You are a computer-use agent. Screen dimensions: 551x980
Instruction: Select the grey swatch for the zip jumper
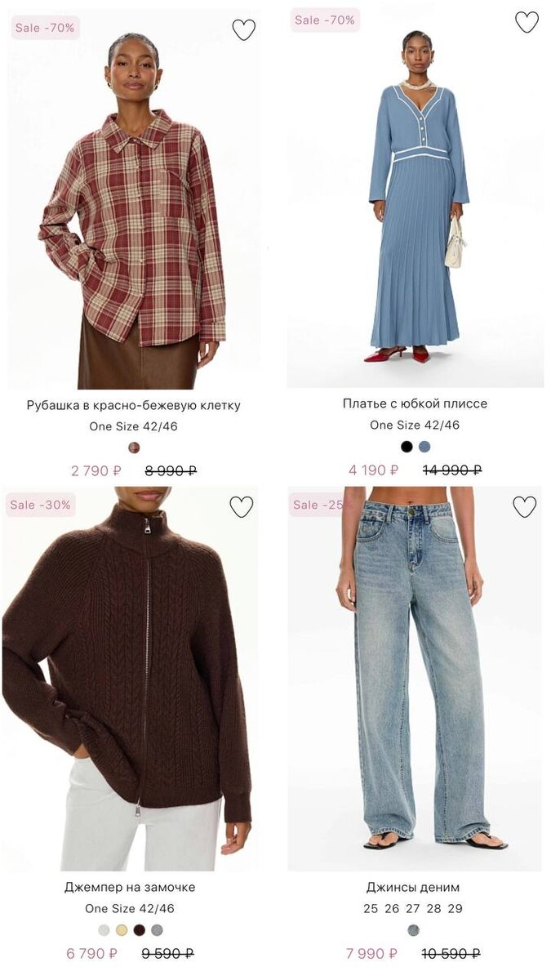point(157,930)
